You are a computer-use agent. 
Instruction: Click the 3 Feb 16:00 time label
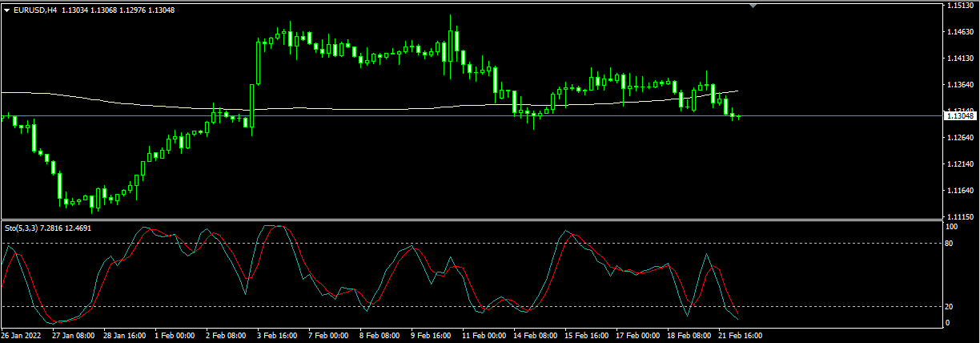coord(276,336)
